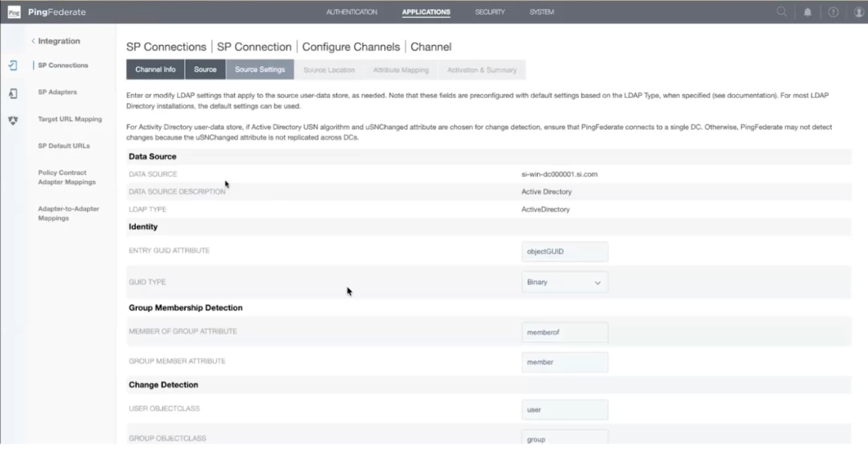Click the PingFederate title text
This screenshot has width=868, height=452.
tap(57, 12)
